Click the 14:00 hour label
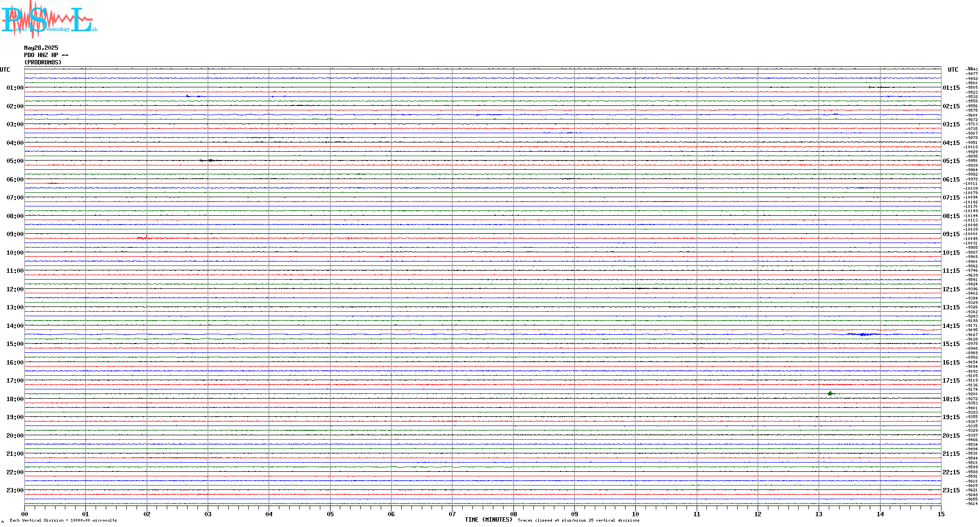 pyautogui.click(x=15, y=326)
